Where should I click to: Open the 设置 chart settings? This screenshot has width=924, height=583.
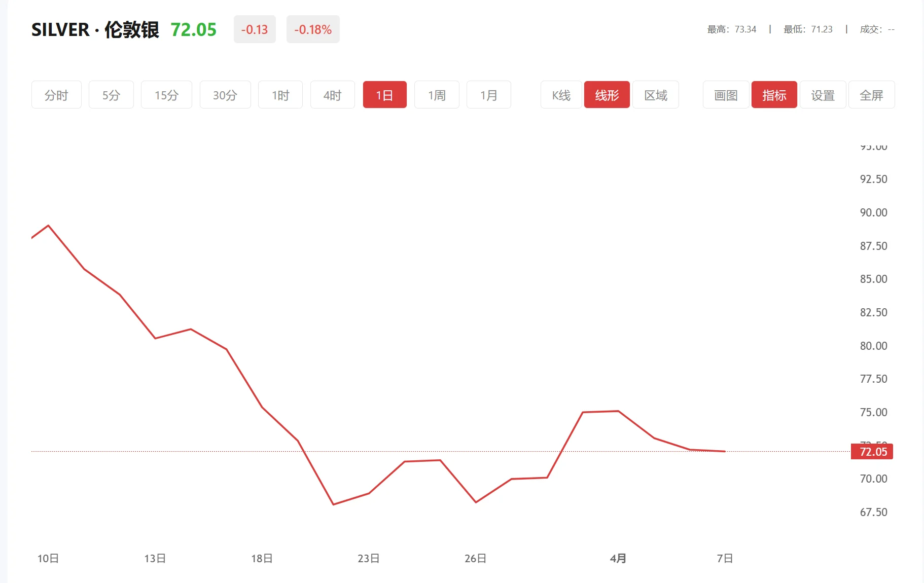pos(822,94)
